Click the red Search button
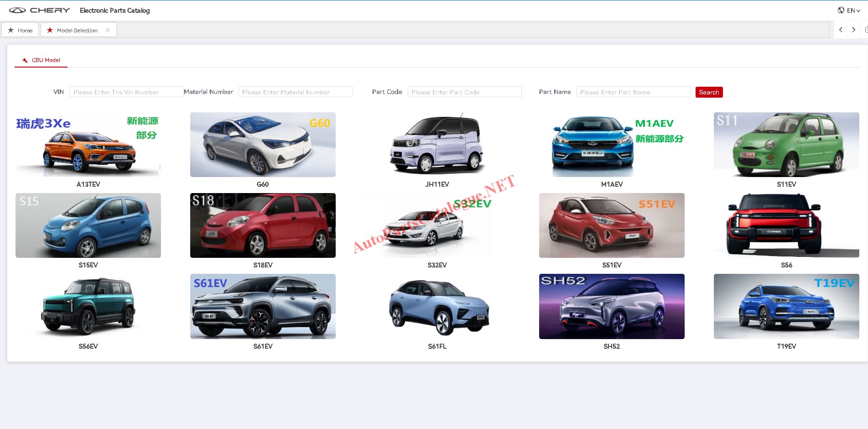 click(709, 92)
